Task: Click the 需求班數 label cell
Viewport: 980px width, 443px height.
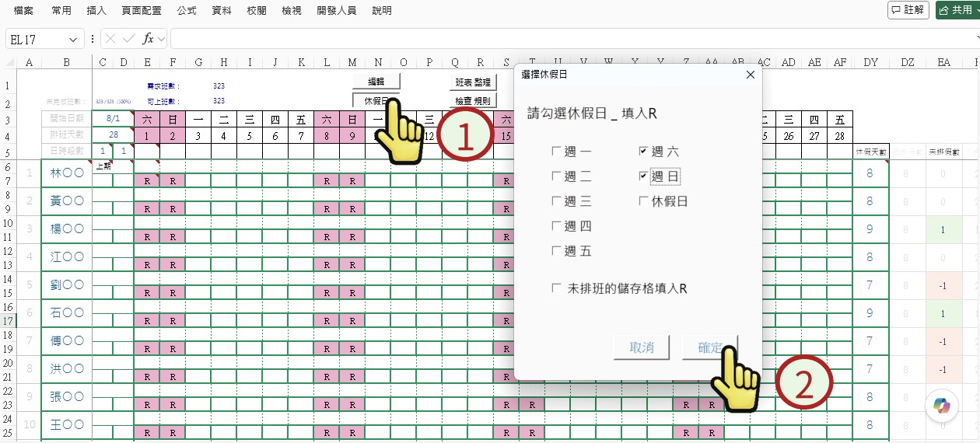Action: tap(163, 85)
